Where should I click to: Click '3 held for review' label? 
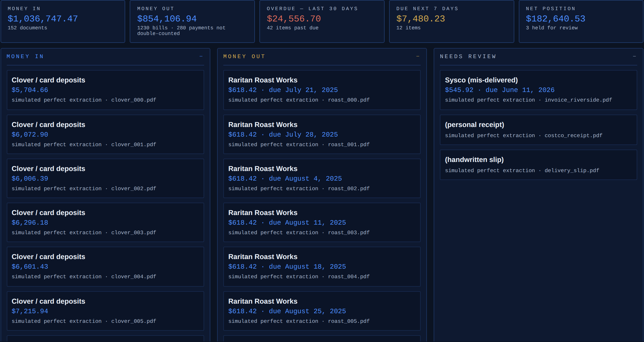coord(552,28)
